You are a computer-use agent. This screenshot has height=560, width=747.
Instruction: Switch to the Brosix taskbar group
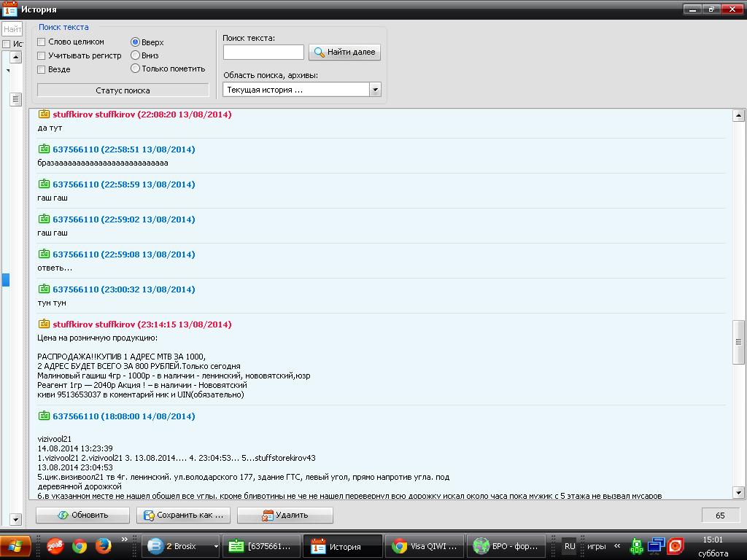177,546
